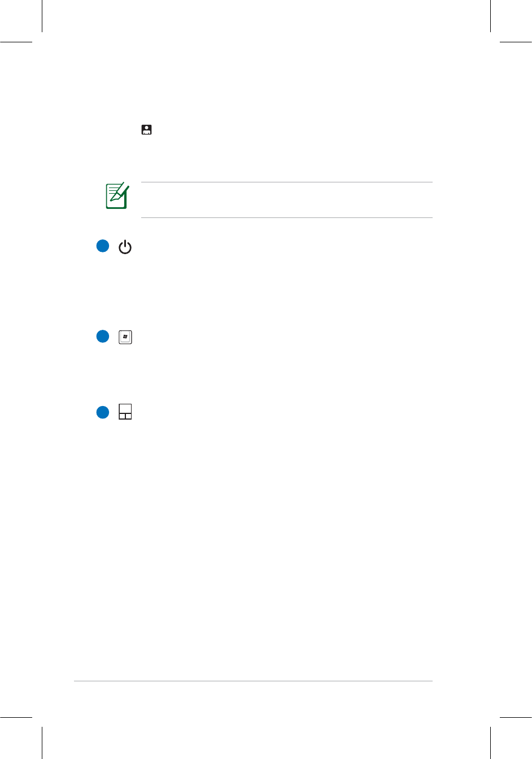Viewport: 532px width, 759px height.
Task: Click the Windows key icon
Action: click(x=125, y=338)
